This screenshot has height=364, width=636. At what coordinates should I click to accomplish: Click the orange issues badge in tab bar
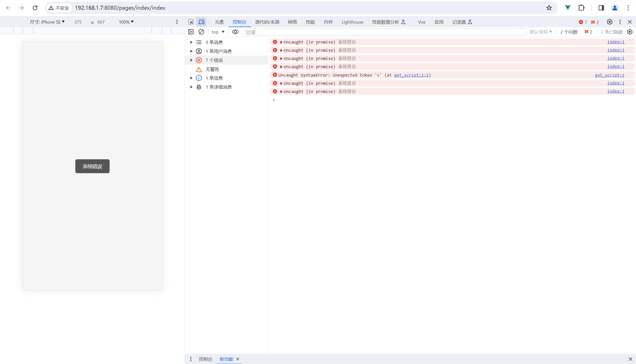tap(595, 22)
